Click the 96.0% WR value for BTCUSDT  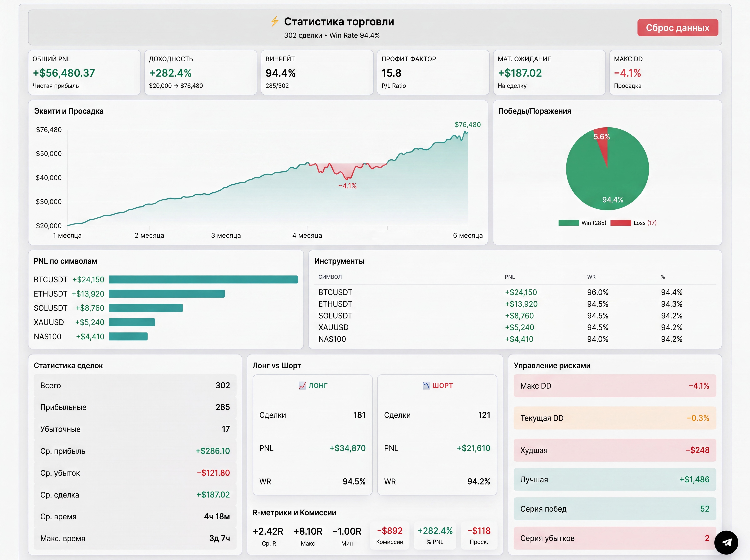tap(598, 292)
